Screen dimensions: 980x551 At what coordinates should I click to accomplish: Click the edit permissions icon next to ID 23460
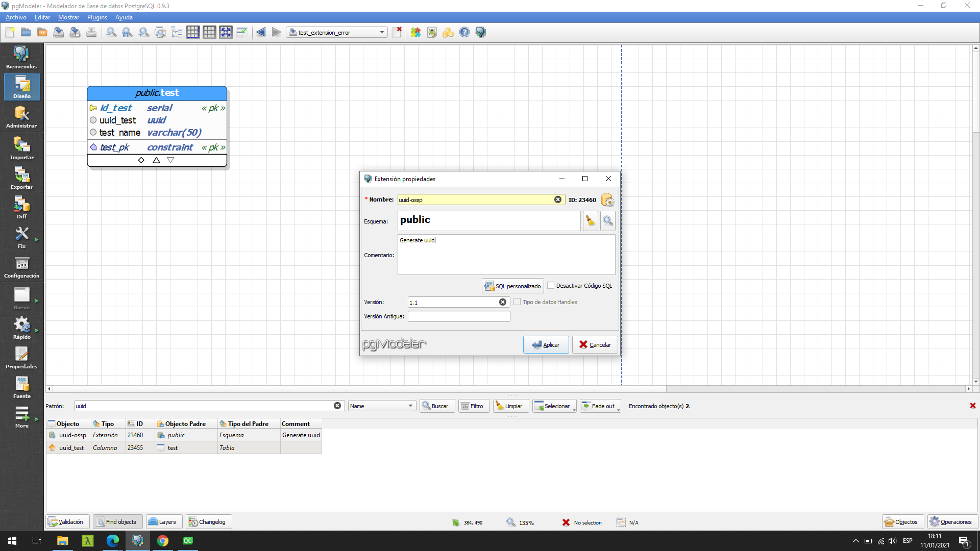607,200
